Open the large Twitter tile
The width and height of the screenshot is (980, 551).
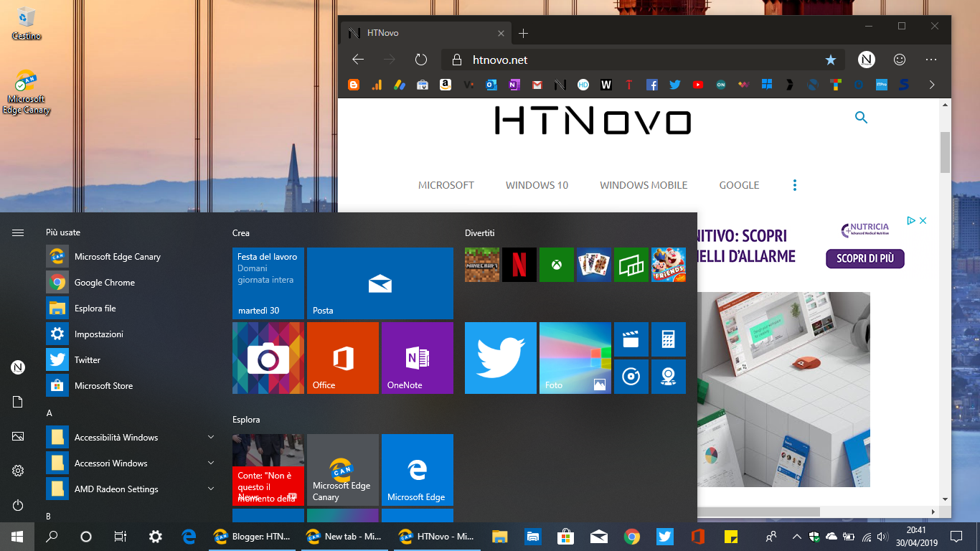click(501, 358)
